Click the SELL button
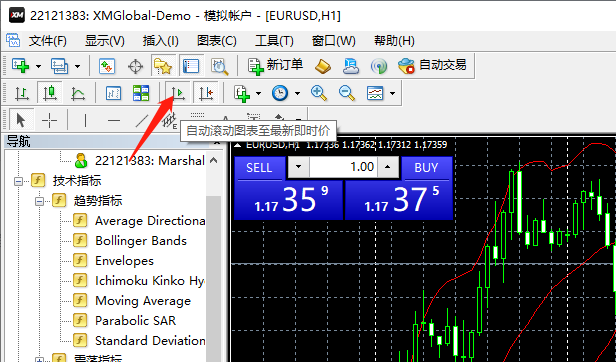The width and height of the screenshot is (616, 362). pos(259,168)
